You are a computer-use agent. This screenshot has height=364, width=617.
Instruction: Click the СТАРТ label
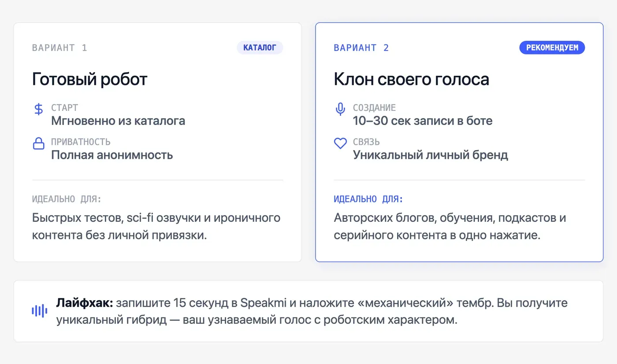[x=64, y=108]
